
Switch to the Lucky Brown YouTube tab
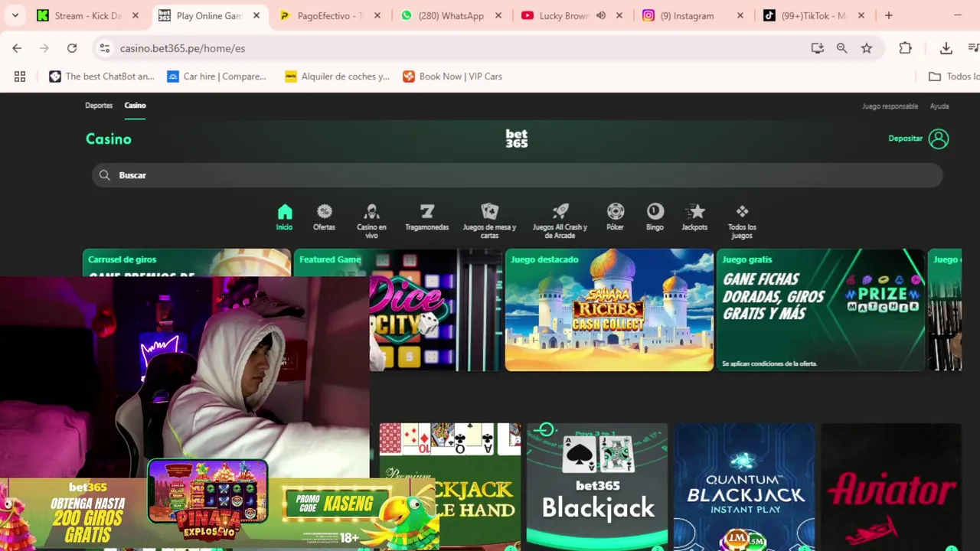[x=564, y=15]
